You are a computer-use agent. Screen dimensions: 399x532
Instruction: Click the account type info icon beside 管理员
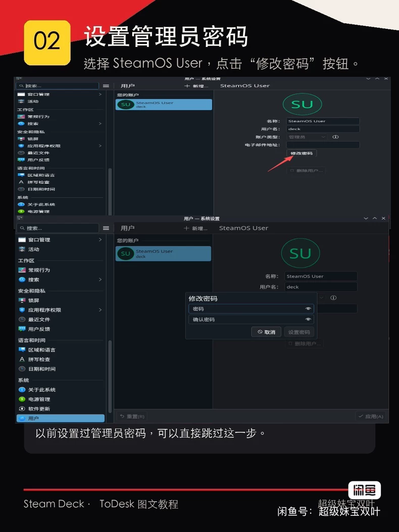[x=335, y=137]
